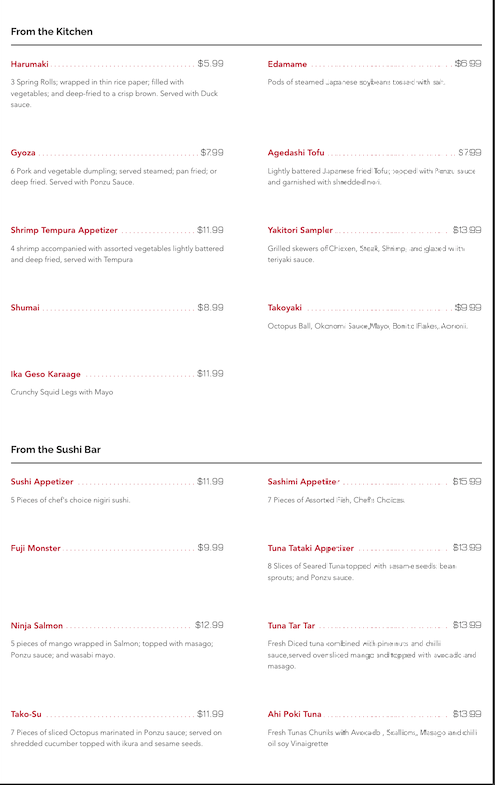Click the Fuji Monster item
Viewport: 495px width, 785px height.
click(x=36, y=548)
